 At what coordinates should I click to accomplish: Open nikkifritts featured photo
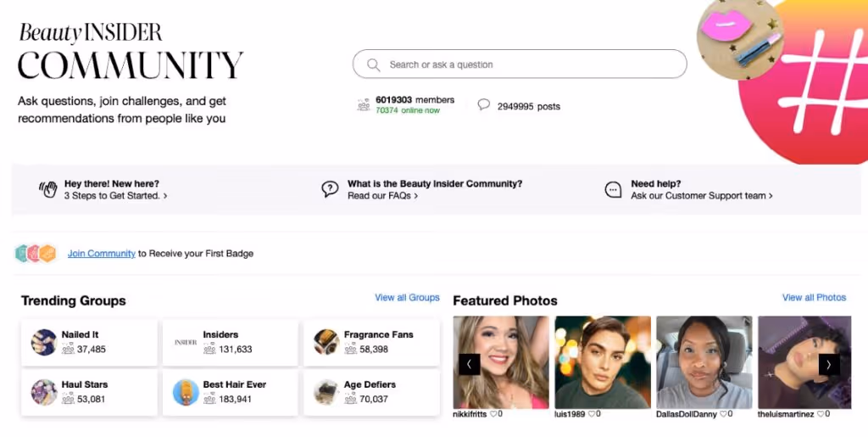(x=501, y=362)
